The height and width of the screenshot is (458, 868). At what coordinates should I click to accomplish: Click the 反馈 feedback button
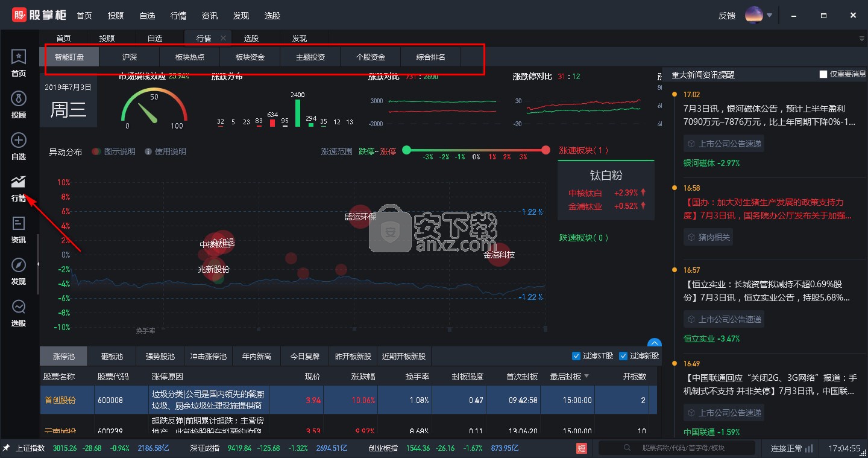(727, 16)
